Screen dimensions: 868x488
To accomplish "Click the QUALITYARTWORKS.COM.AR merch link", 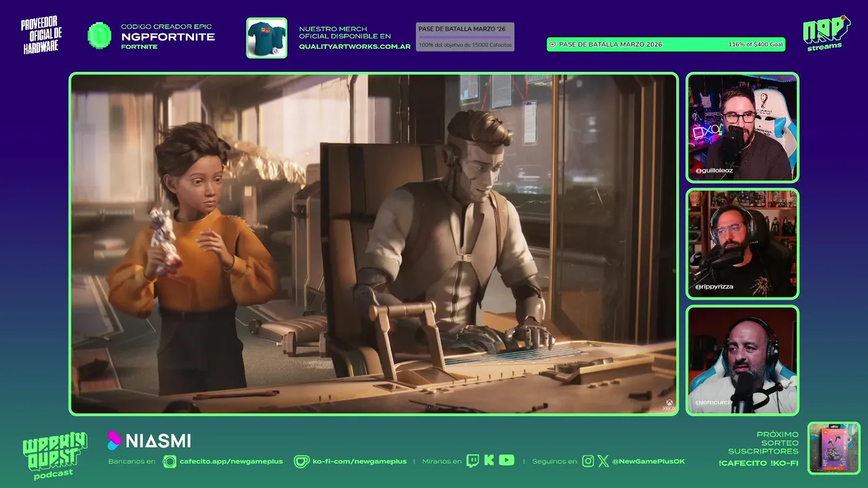I will click(x=355, y=47).
